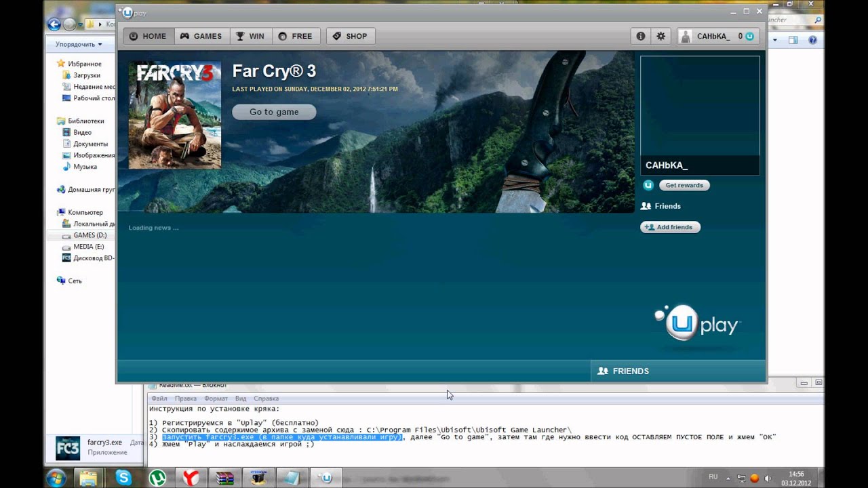Switch to the GAMES tab

pyautogui.click(x=201, y=36)
